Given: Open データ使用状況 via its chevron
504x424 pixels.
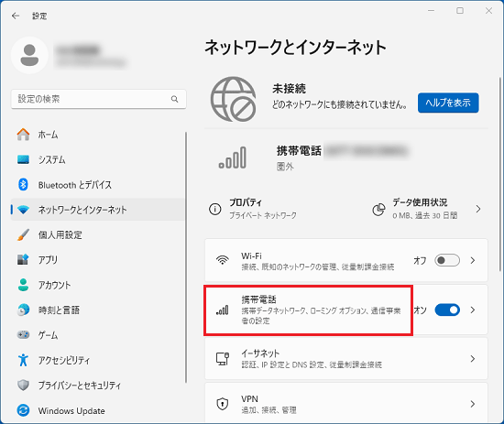Looking at the screenshot, I should 478,209.
